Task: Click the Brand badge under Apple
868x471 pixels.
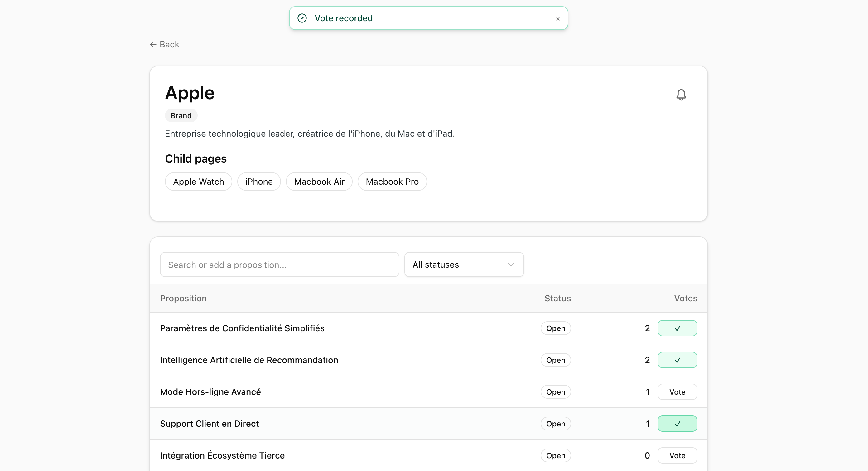Action: (x=181, y=115)
